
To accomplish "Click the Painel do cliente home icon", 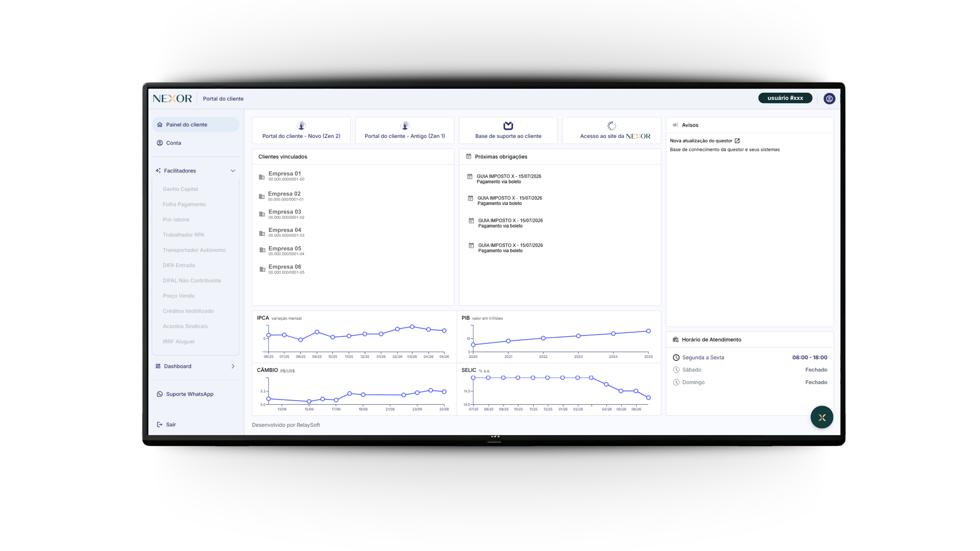I will pyautogui.click(x=160, y=125).
